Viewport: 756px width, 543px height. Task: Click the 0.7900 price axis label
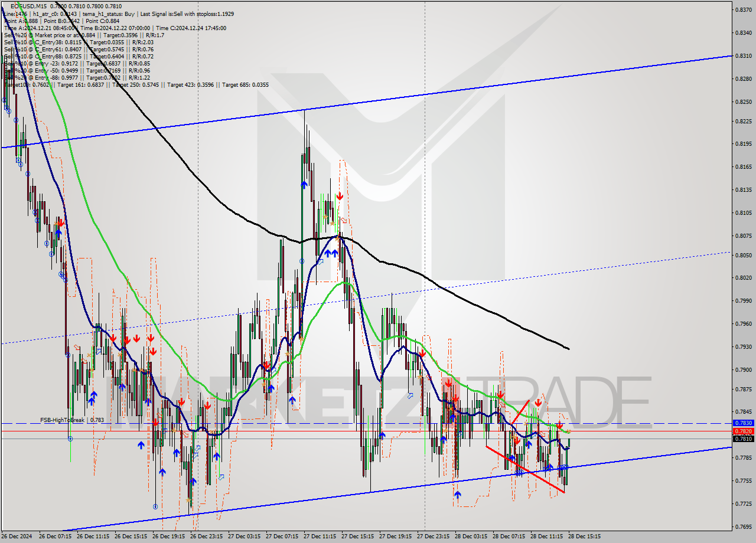point(743,369)
